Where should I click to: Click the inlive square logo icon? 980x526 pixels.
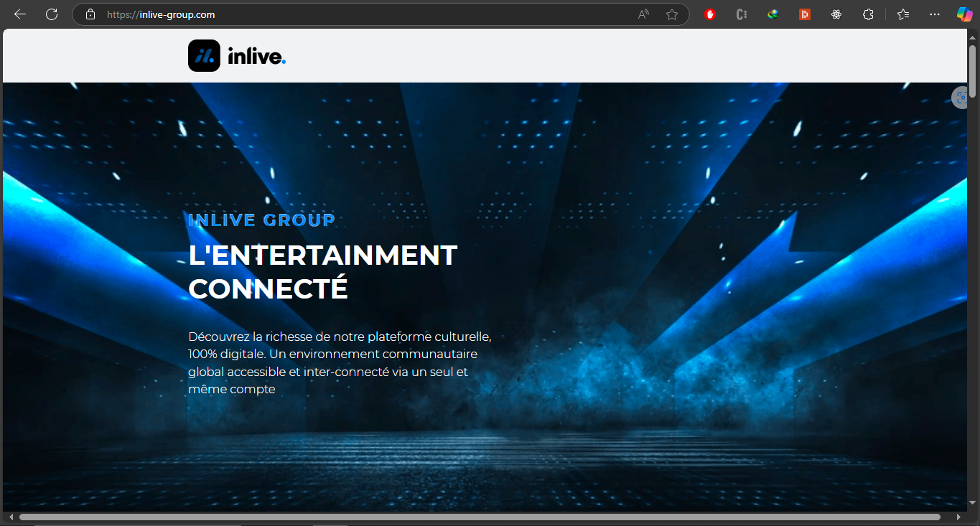204,55
